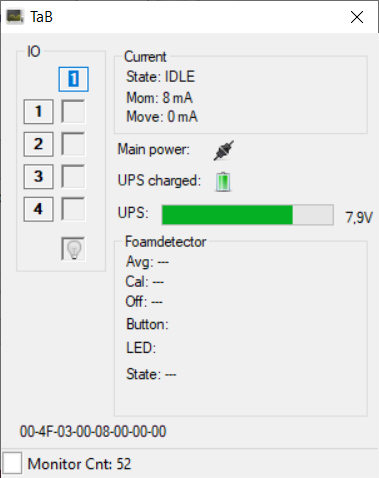Image resolution: width=379 pixels, height=478 pixels.
Task: Toggle the light bulb button
Action: click(73, 249)
